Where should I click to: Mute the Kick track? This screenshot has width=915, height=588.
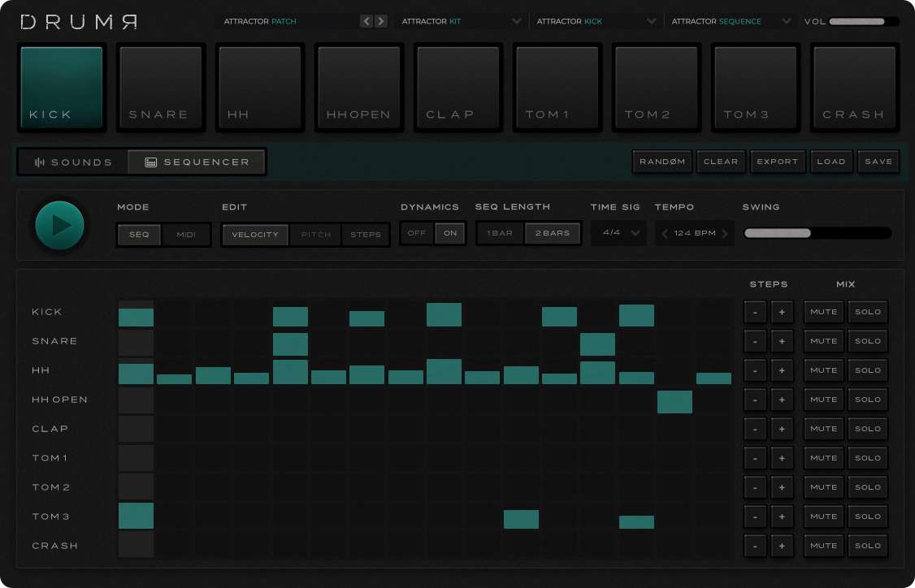(x=824, y=312)
